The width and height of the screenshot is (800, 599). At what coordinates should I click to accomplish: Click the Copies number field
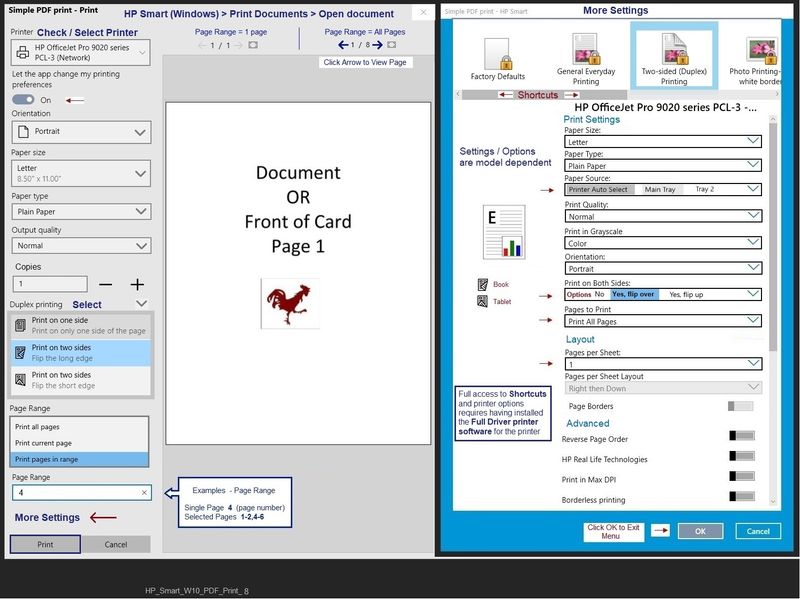click(x=50, y=284)
